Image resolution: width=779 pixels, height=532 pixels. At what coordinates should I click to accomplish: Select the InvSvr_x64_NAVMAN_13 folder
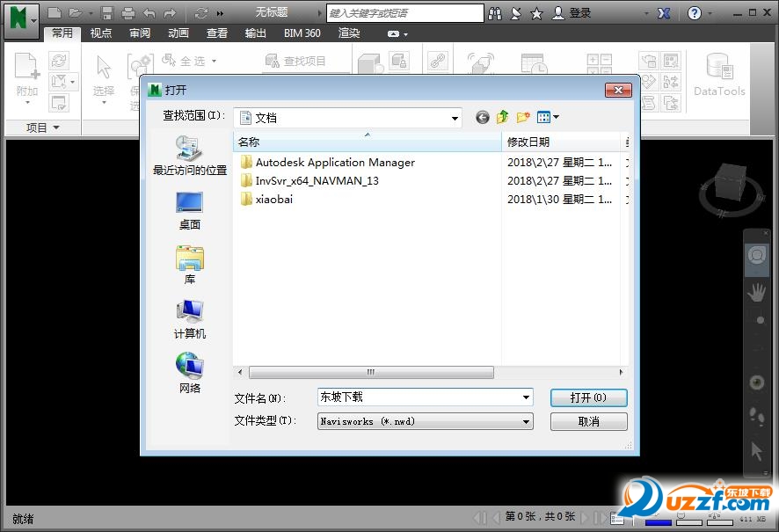(x=309, y=181)
